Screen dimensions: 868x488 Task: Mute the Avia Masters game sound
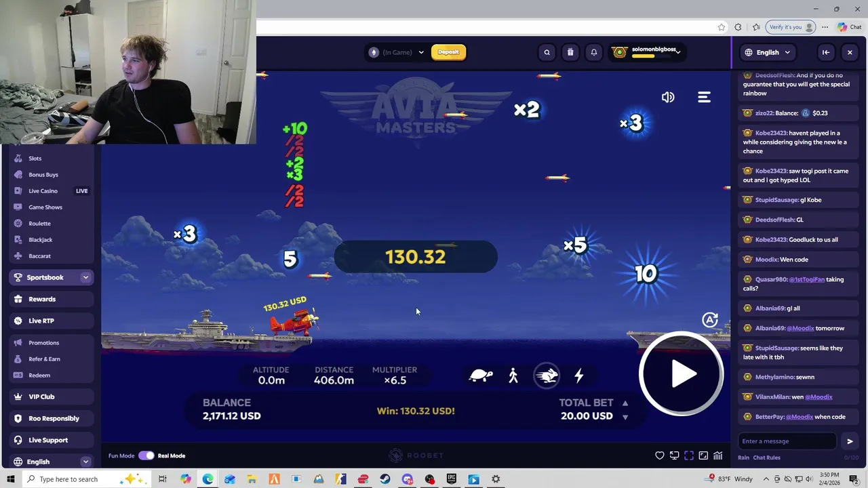[x=668, y=98]
